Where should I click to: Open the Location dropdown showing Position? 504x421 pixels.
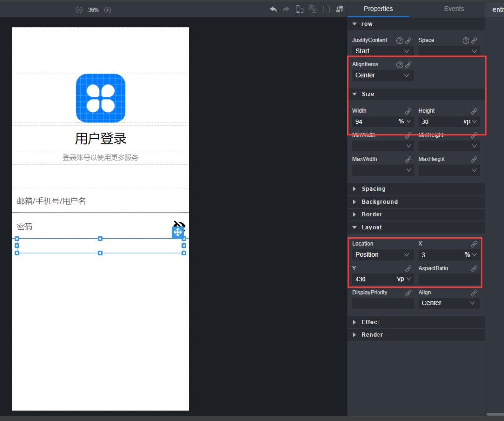(382, 254)
